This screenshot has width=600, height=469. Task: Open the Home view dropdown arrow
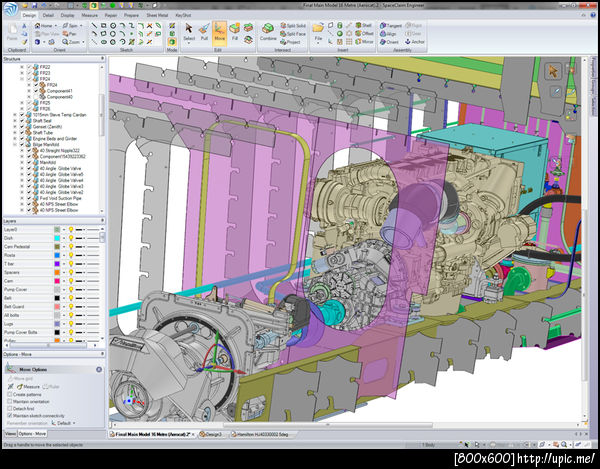tap(55, 26)
